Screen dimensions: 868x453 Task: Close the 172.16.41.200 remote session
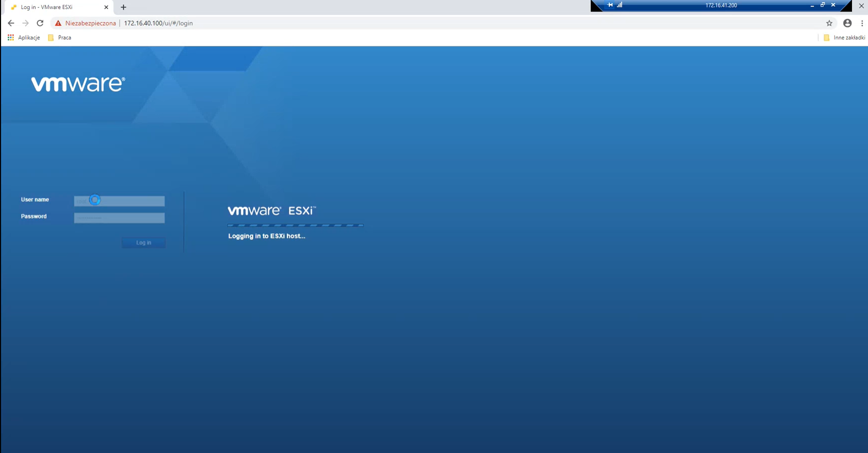click(833, 5)
